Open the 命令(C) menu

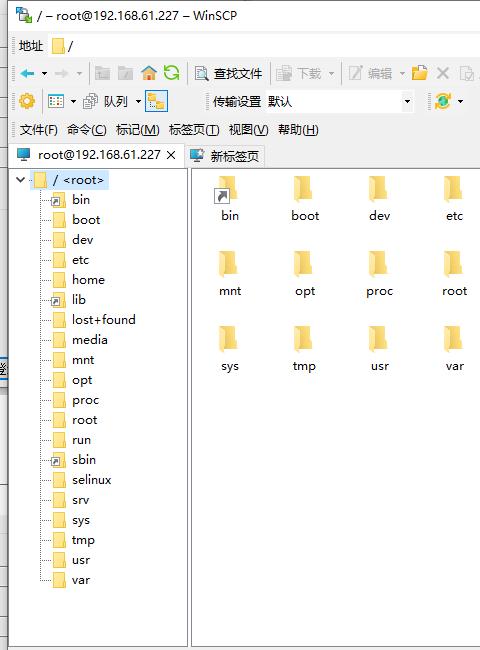(87, 130)
